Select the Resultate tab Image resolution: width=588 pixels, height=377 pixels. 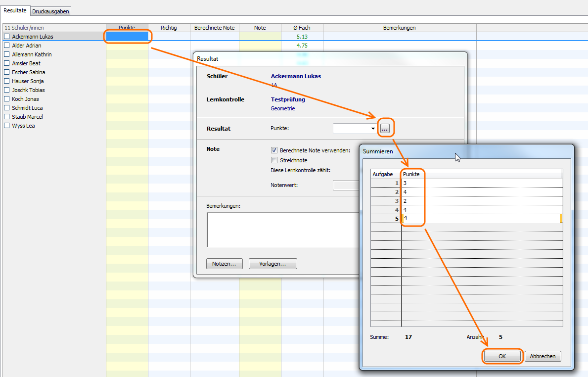pos(15,10)
